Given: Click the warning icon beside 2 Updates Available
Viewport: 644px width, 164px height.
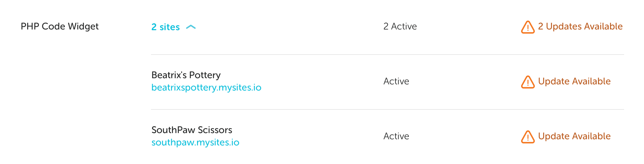Looking at the screenshot, I should click(528, 27).
